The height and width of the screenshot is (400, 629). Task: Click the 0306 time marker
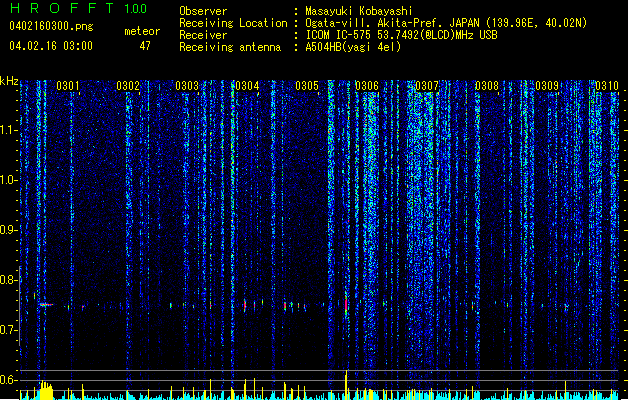367,86
